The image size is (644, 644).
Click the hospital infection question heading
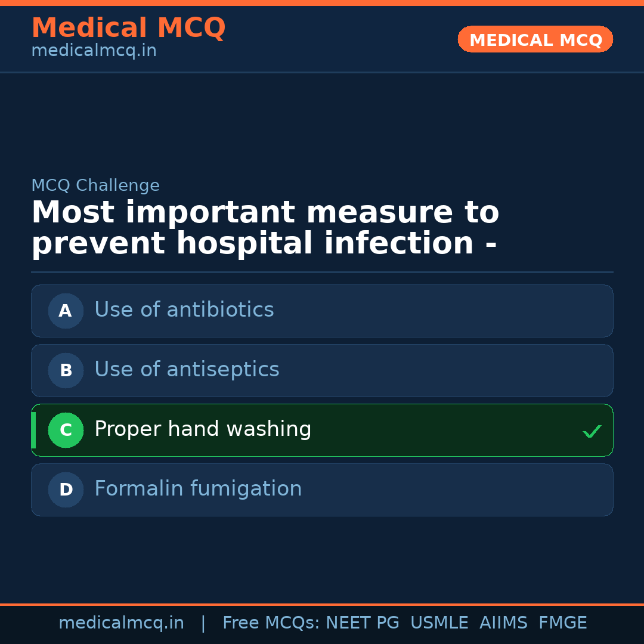tap(265, 228)
